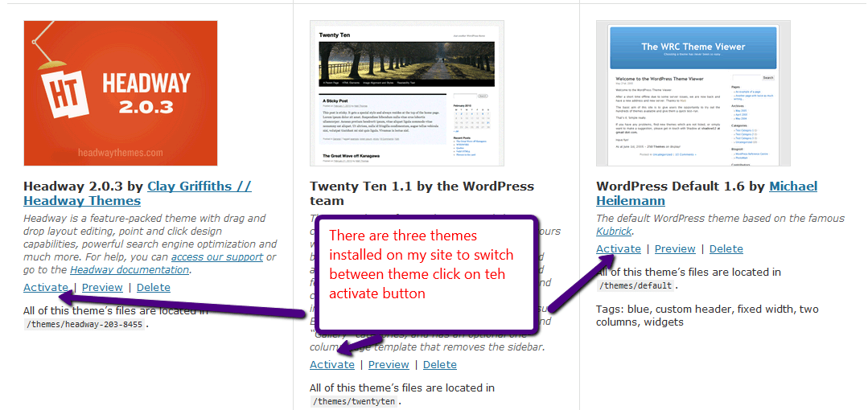Click the '/themes/default' path text
The width and height of the screenshot is (868, 410).
click(636, 286)
